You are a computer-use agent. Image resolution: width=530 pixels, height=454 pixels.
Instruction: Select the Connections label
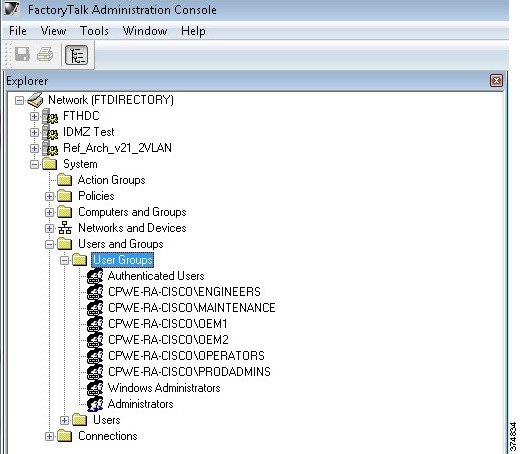pyautogui.click(x=108, y=436)
